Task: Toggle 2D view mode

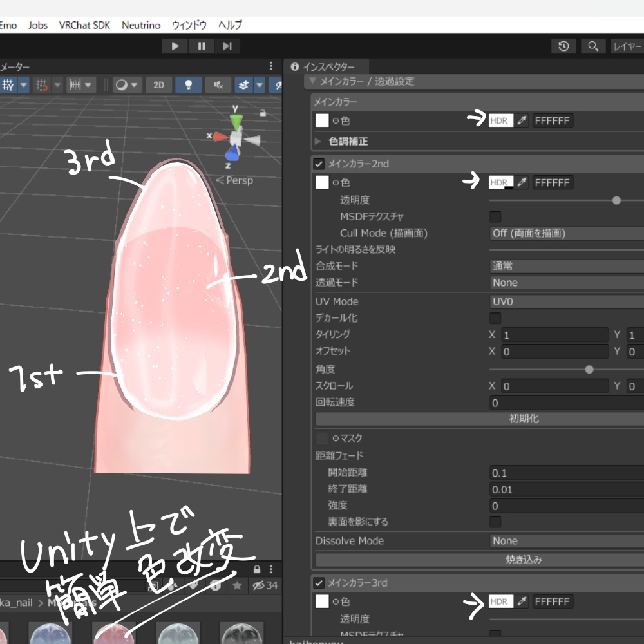Action: (158, 85)
